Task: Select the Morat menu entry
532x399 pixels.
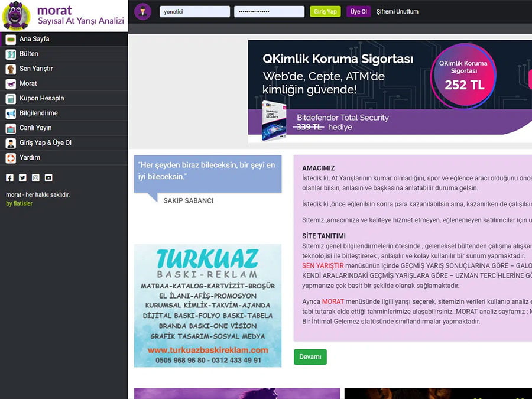Action: (64, 83)
